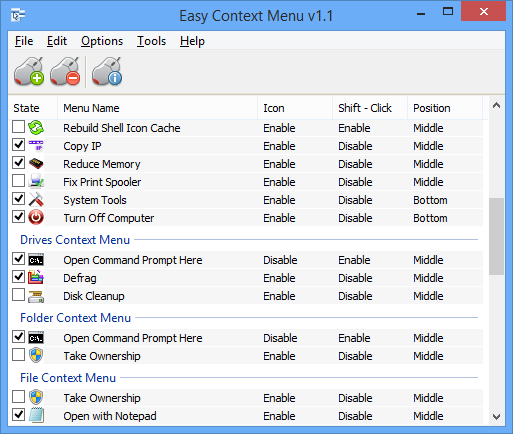The height and width of the screenshot is (434, 513).
Task: Click the Folder Open Command Prompt Here icon
Action: (36, 338)
